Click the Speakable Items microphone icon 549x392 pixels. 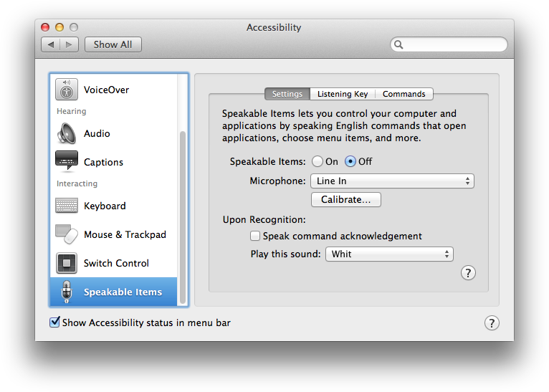[x=67, y=292]
